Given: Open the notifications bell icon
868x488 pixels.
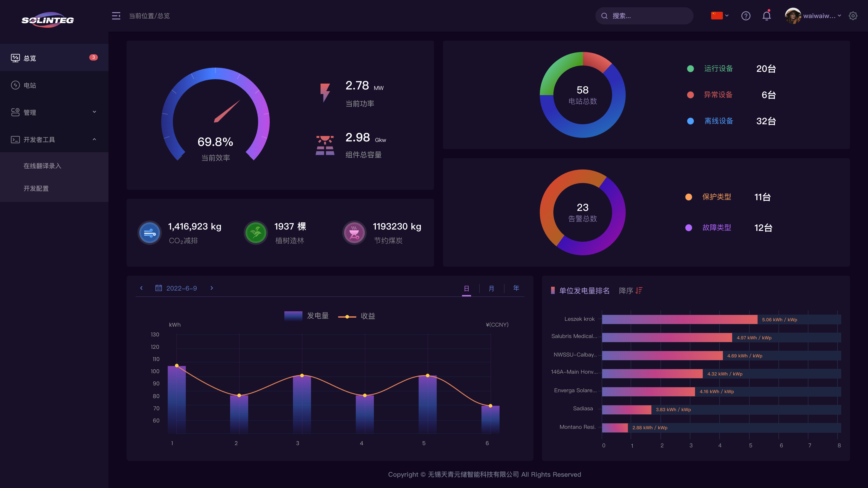Looking at the screenshot, I should tap(767, 16).
